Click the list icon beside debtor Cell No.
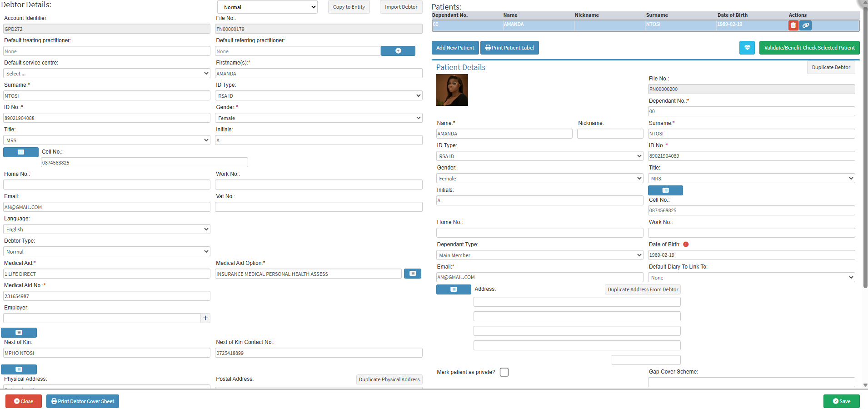868x409 pixels. 21,152
